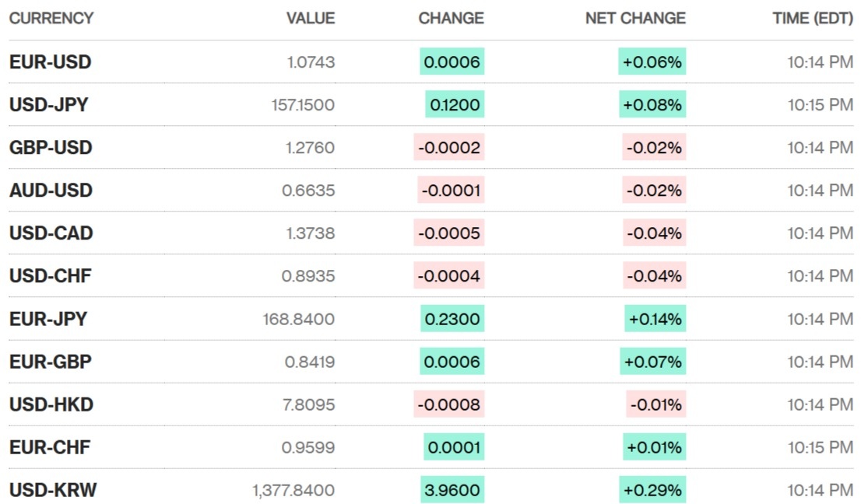Image resolution: width=861 pixels, height=504 pixels.
Task: Click the green +0.29% net change cell
Action: pyautogui.click(x=652, y=490)
